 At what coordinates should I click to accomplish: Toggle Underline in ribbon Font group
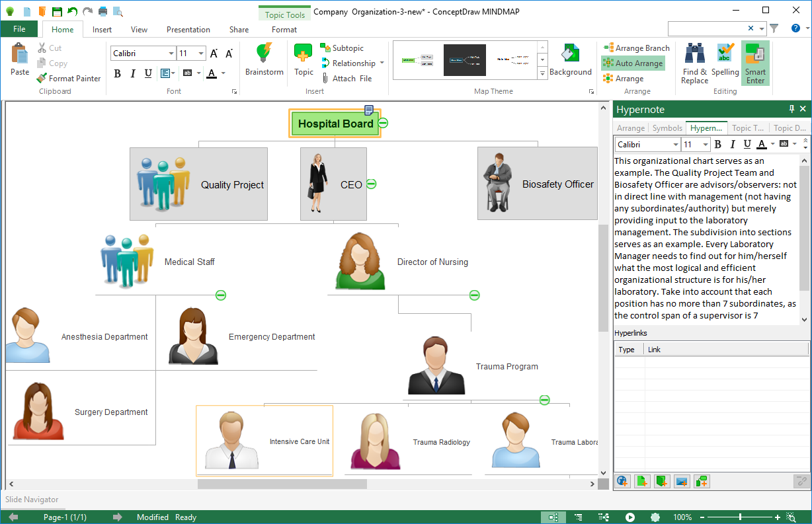tap(148, 73)
